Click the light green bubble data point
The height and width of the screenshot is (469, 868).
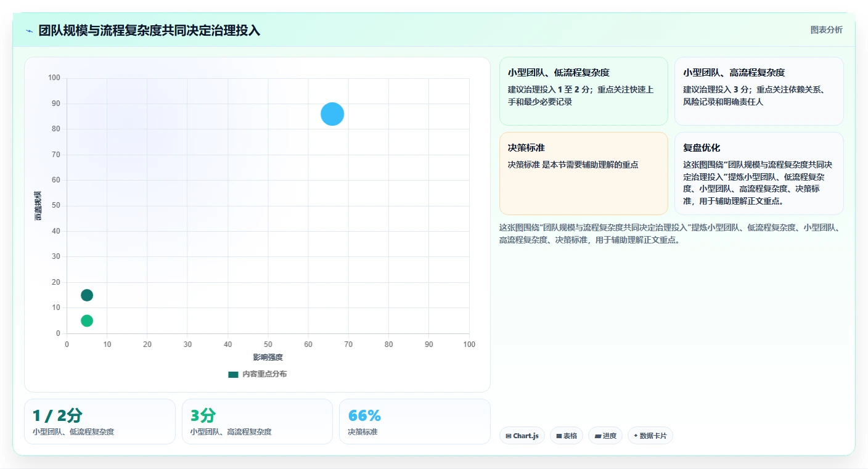[x=87, y=320]
